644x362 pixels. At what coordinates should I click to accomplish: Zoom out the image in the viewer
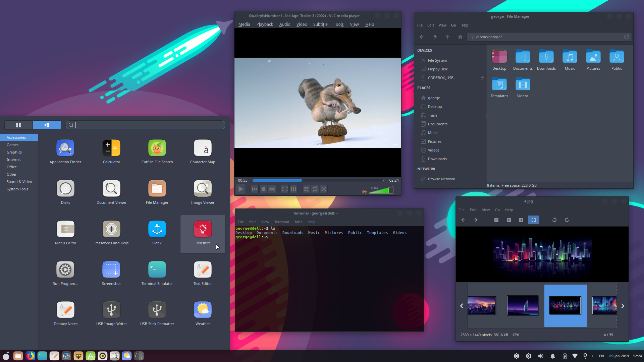pos(496,220)
